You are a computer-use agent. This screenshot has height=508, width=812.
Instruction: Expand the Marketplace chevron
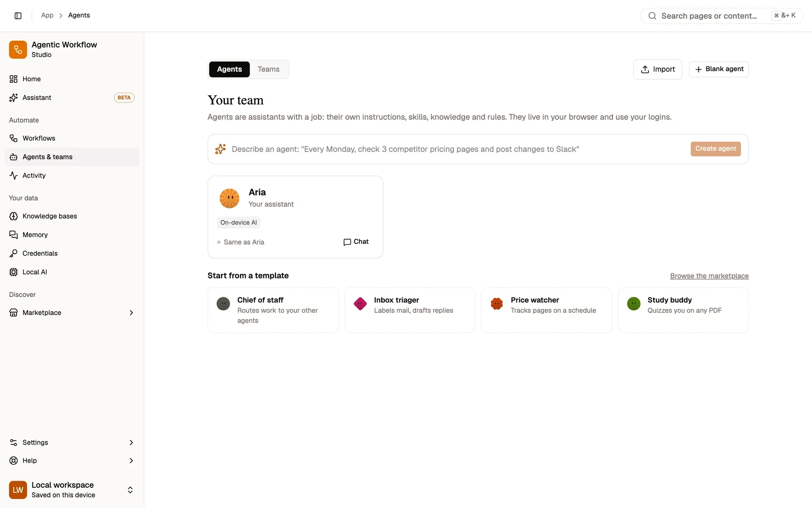pos(131,313)
